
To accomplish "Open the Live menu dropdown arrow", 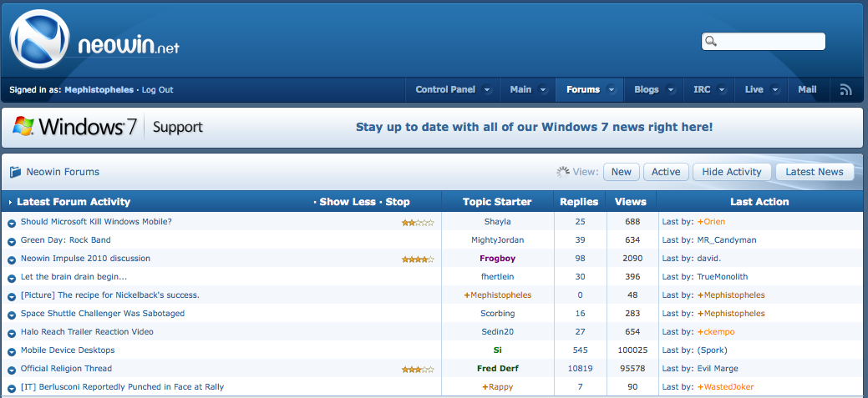I will point(775,90).
